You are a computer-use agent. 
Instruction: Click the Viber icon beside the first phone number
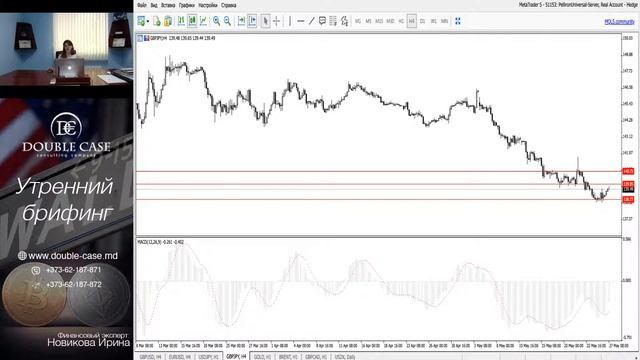pyautogui.click(x=36, y=270)
